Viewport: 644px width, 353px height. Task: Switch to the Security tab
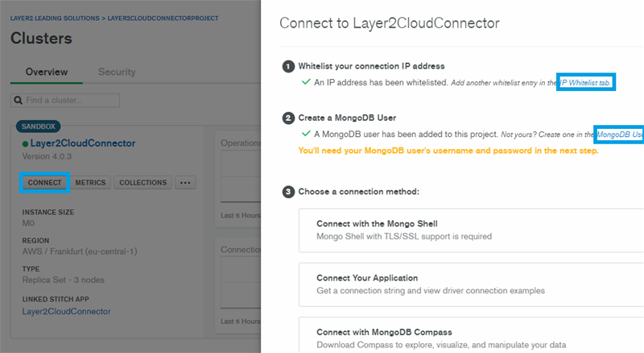[117, 72]
